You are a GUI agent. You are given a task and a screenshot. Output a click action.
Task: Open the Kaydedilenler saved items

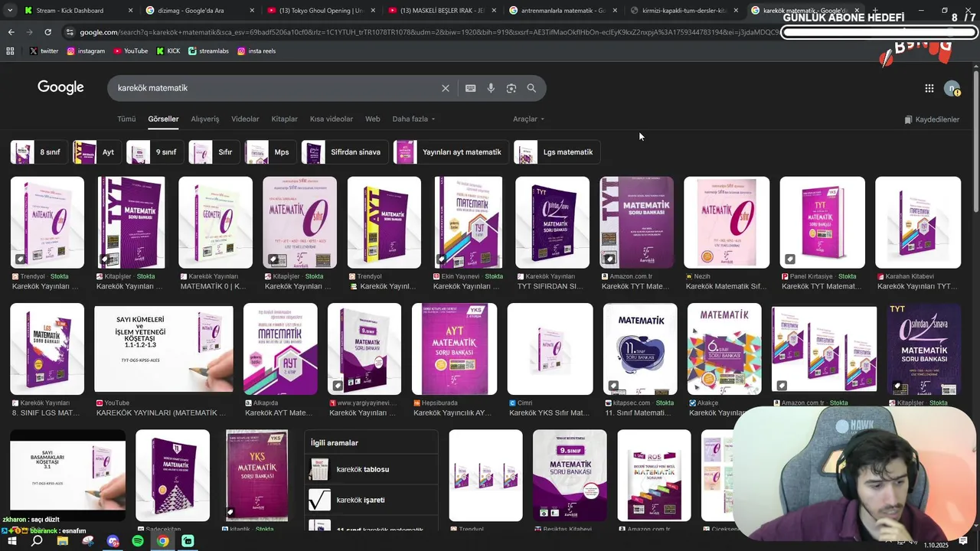932,119
